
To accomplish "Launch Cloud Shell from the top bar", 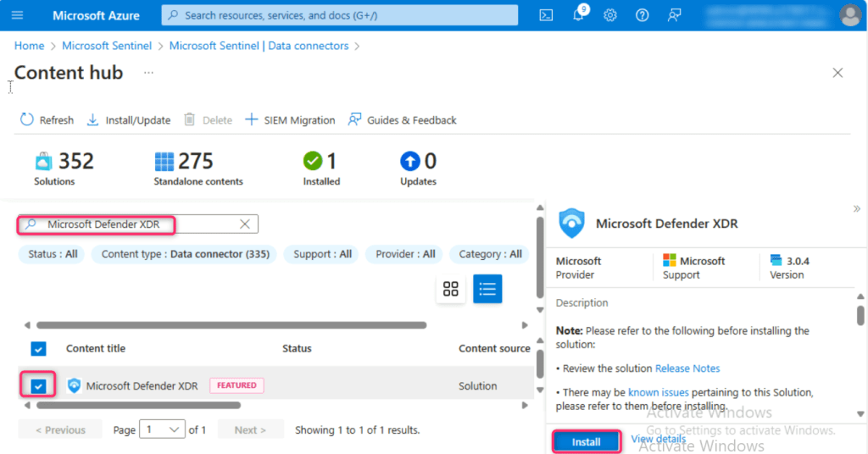I will click(x=547, y=15).
